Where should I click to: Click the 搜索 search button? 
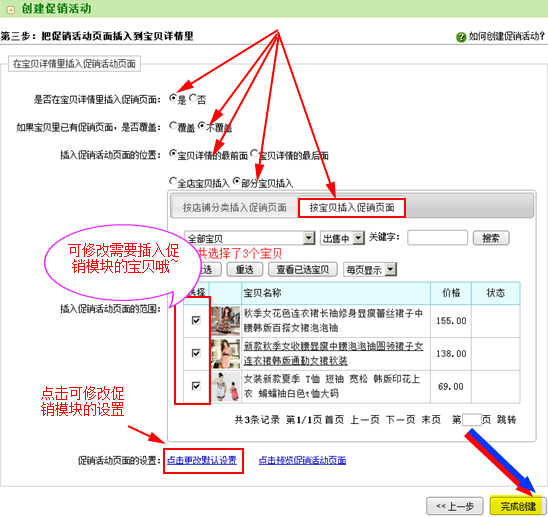pos(491,238)
